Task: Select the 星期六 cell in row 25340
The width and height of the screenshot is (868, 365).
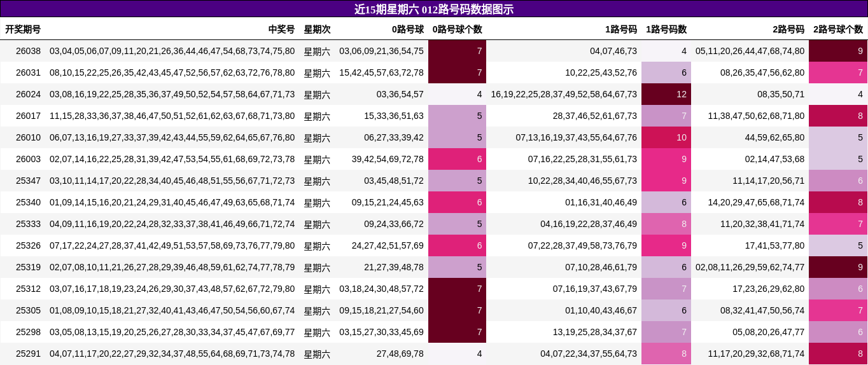Action: click(x=317, y=202)
